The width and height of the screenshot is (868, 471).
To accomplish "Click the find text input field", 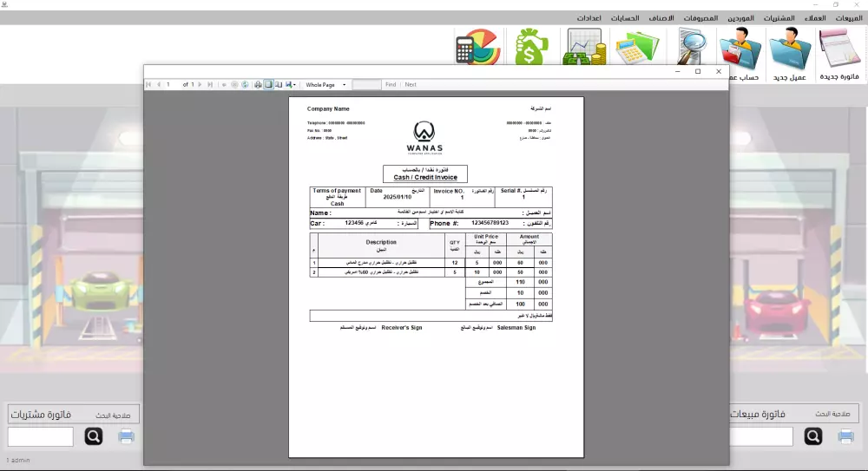I will [366, 85].
